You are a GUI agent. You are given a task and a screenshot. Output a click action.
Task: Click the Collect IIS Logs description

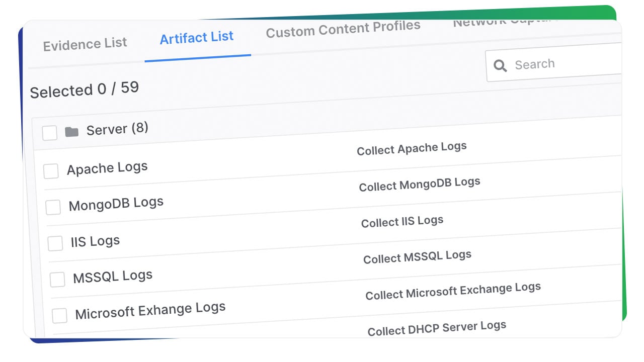pyautogui.click(x=402, y=222)
